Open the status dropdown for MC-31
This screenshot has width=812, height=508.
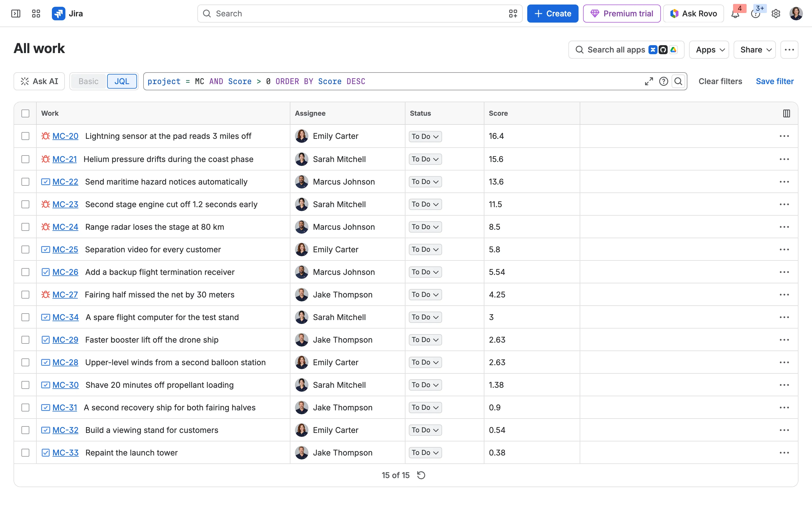tap(425, 408)
